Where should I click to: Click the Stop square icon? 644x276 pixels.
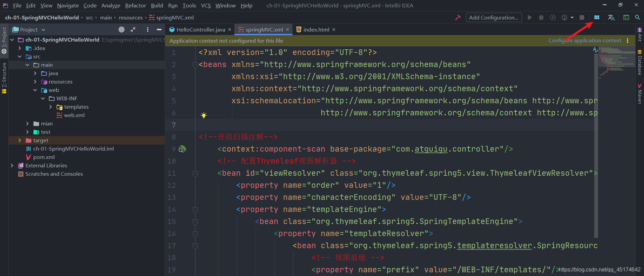[582, 17]
